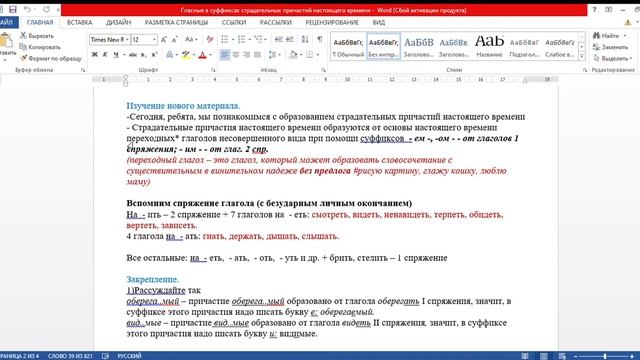
Task: Justify the paragraph text
Action: pyautogui.click(x=257, y=55)
